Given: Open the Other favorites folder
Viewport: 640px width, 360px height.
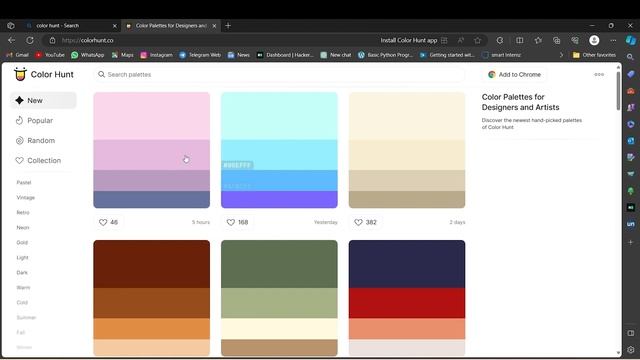Looking at the screenshot, I should (594, 55).
